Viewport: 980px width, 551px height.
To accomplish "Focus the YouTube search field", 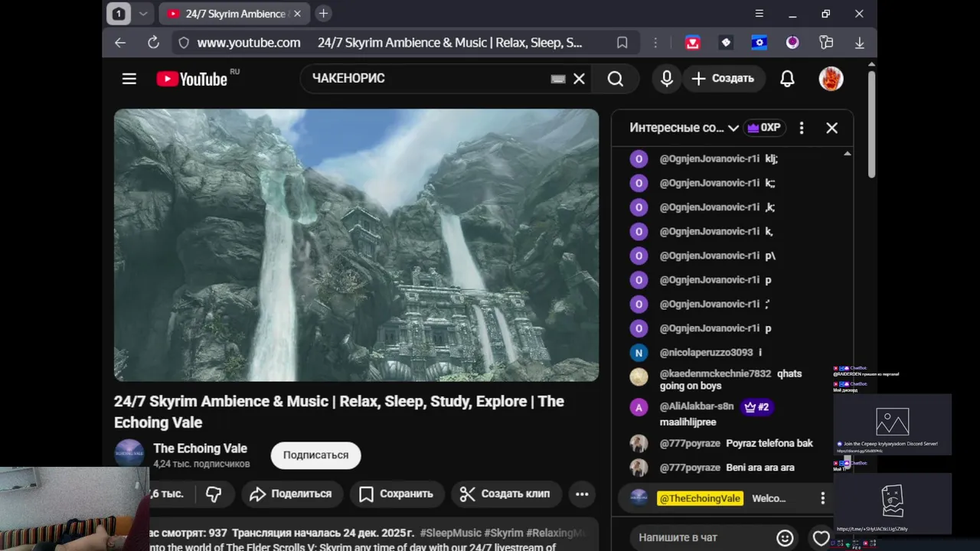I will point(429,79).
